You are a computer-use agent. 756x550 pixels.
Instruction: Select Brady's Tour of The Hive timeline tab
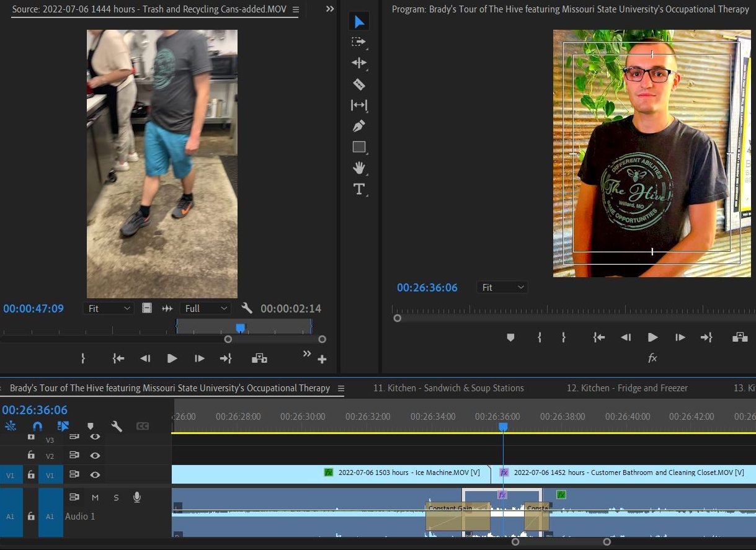tap(170, 388)
